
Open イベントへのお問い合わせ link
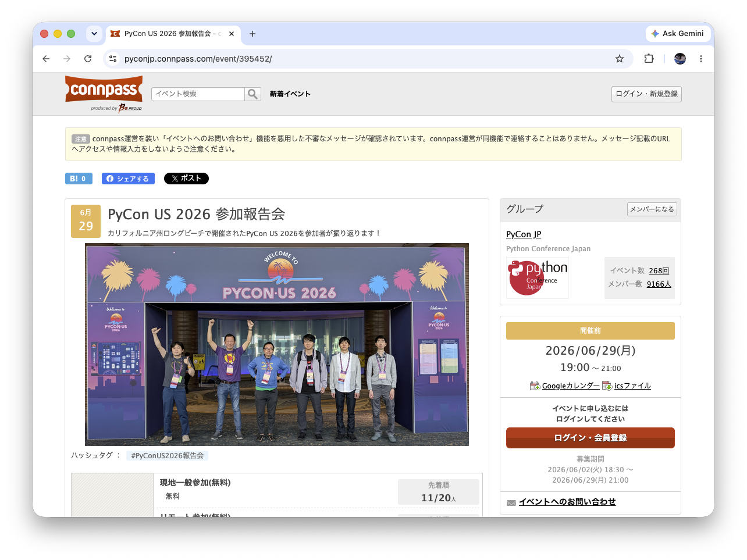coord(567,502)
